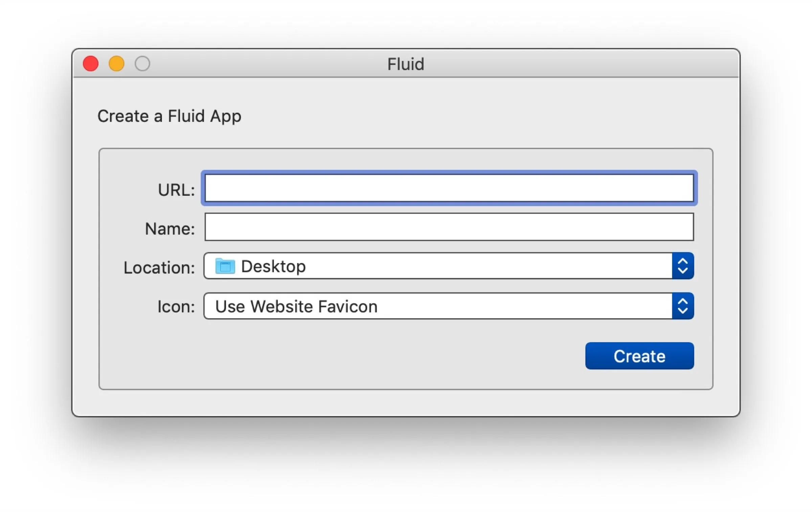
Task: Click the Icon stepper chevrons
Action: tap(683, 306)
